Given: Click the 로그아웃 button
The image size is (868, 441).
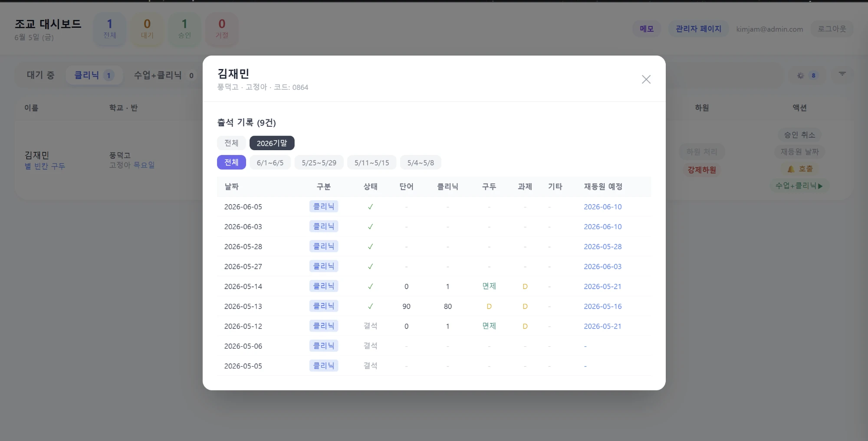Looking at the screenshot, I should pos(832,29).
